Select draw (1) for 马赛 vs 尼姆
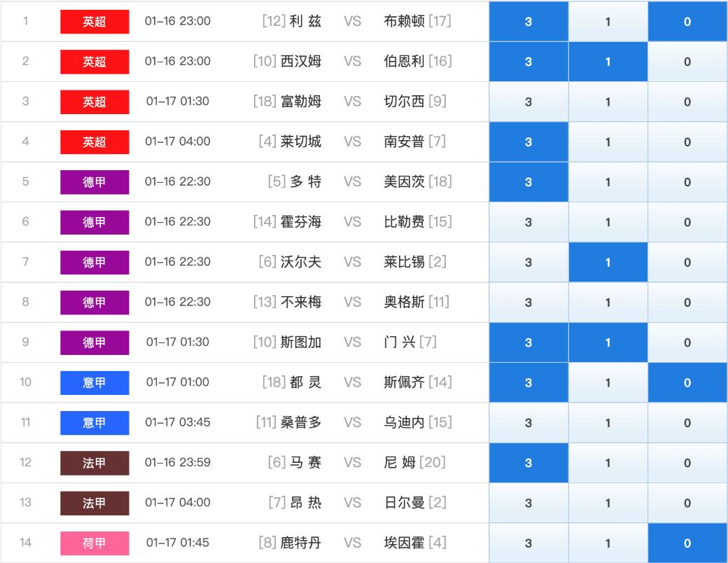The height and width of the screenshot is (563, 728). 608,463
